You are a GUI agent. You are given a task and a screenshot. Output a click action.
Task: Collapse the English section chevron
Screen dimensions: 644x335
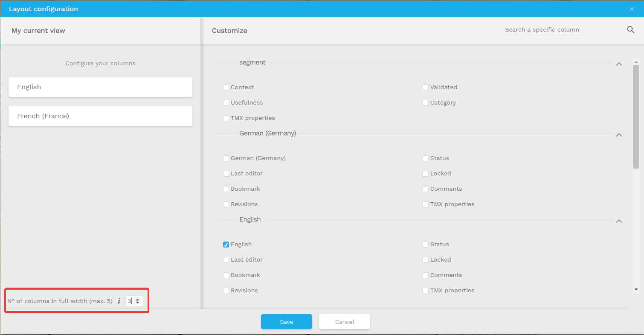click(x=619, y=221)
